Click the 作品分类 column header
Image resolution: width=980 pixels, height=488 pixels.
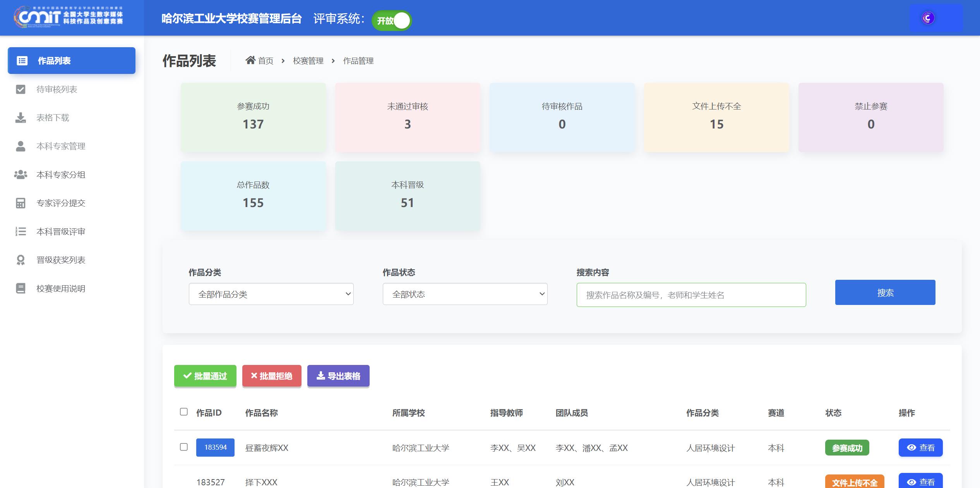702,413
